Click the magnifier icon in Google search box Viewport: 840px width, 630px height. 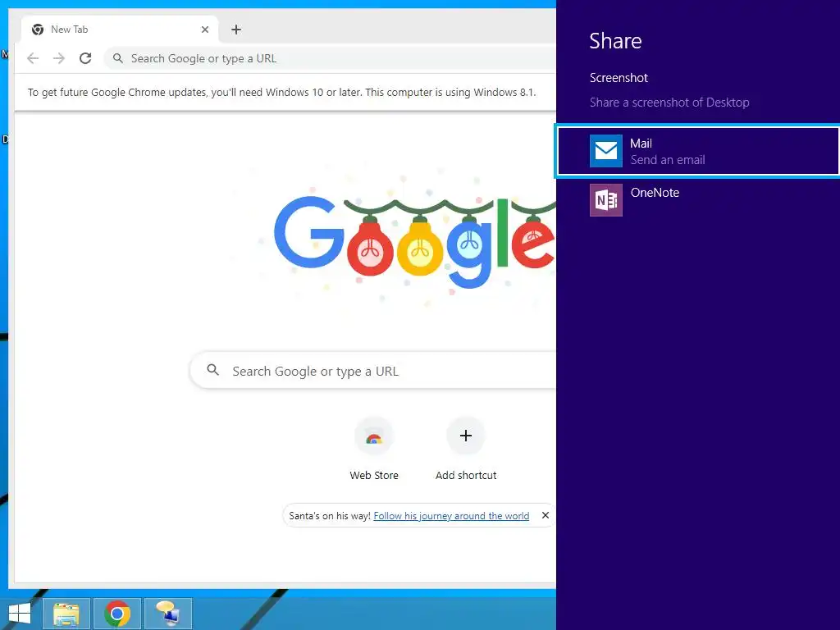point(213,370)
